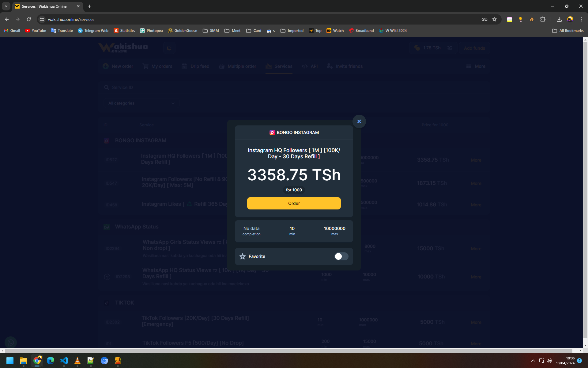Viewport: 588px width, 368px height.
Task: Click the Instagram icon in popup header
Action: 272,132
